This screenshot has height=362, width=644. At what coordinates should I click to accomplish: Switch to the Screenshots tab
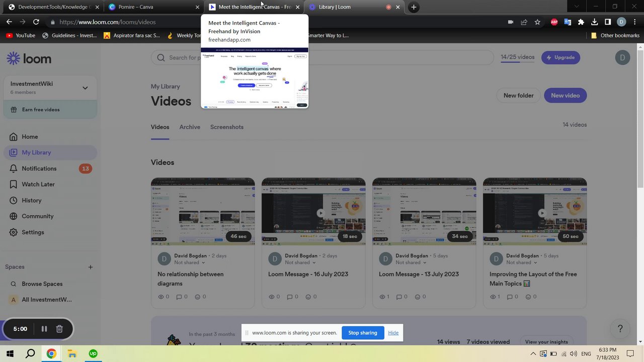[x=227, y=127]
